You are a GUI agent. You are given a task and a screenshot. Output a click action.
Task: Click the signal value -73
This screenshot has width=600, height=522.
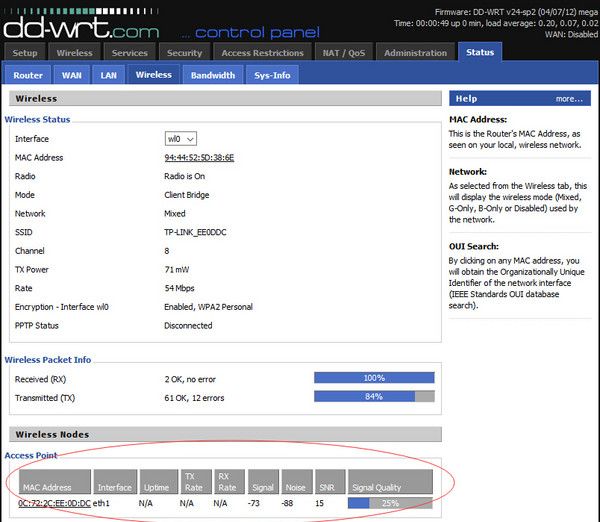[x=253, y=503]
